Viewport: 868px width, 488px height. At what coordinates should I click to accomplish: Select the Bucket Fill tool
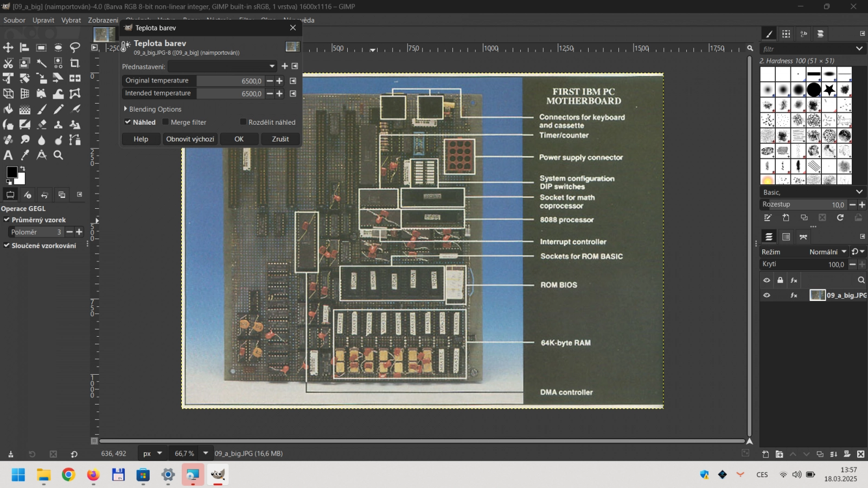click(x=8, y=109)
